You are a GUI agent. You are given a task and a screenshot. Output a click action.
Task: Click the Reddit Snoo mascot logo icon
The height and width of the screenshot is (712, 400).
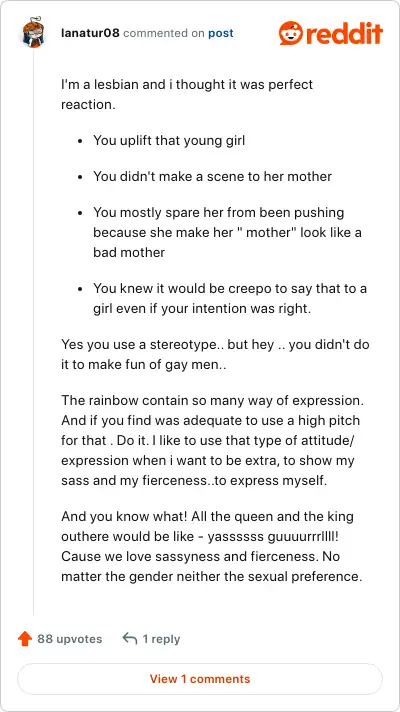291,33
